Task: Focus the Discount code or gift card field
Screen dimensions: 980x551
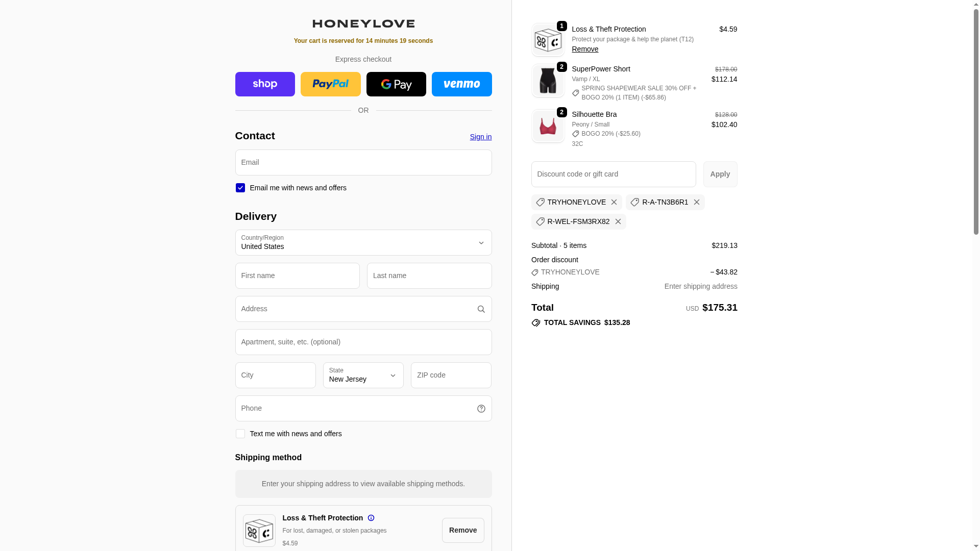Action: (x=614, y=174)
